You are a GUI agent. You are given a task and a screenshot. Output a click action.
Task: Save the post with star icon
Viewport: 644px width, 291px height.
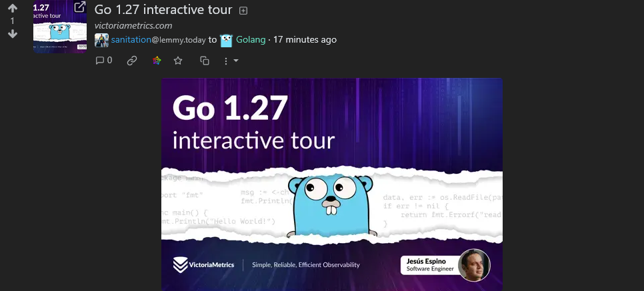178,61
